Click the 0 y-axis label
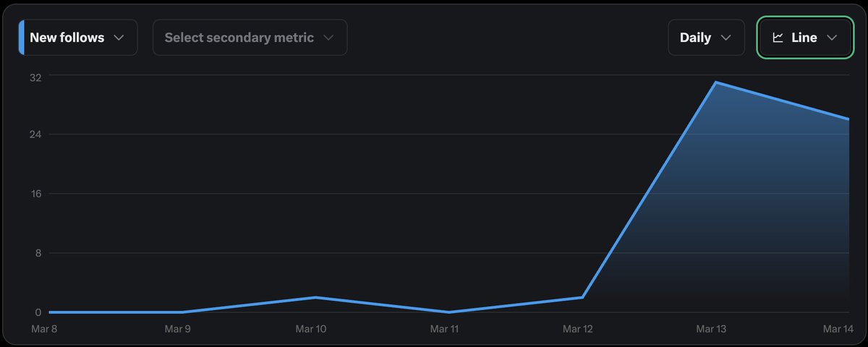Viewport: 868px width, 347px height. click(x=37, y=312)
